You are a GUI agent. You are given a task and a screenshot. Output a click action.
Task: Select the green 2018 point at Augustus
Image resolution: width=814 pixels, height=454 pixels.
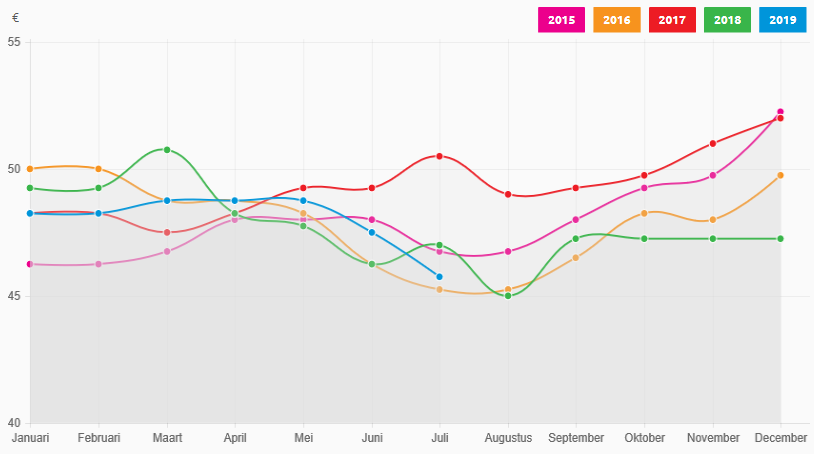pyautogui.click(x=508, y=296)
